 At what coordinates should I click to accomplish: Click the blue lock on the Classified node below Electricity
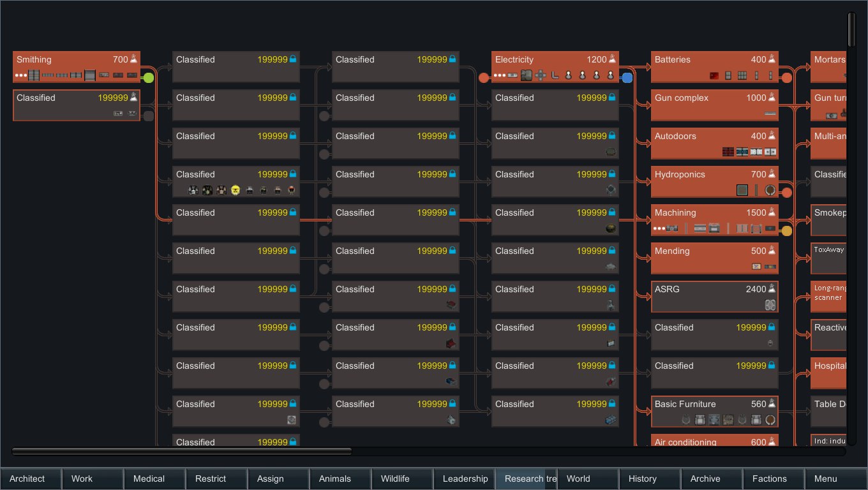(612, 98)
